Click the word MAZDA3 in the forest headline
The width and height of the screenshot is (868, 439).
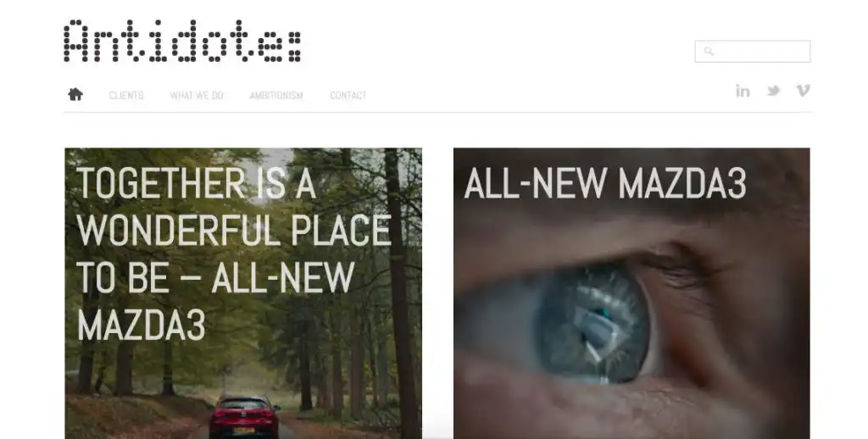(142, 325)
